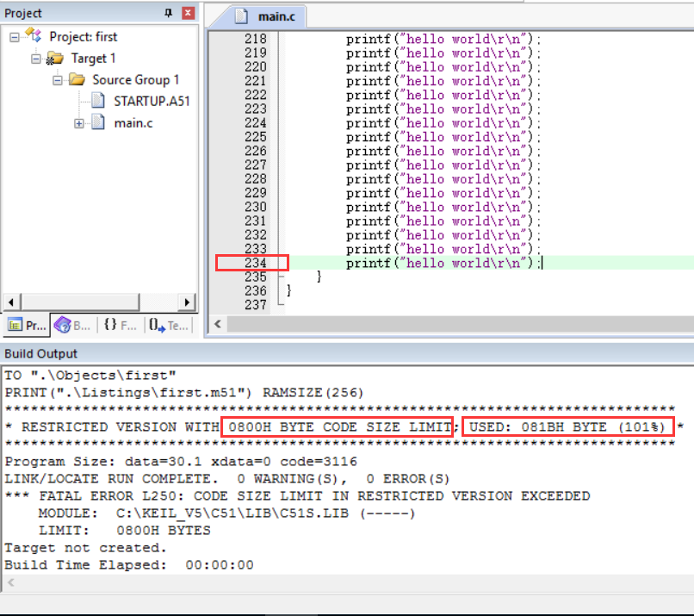
Task: Collapse the Source Group 1 node
Action: (x=58, y=80)
